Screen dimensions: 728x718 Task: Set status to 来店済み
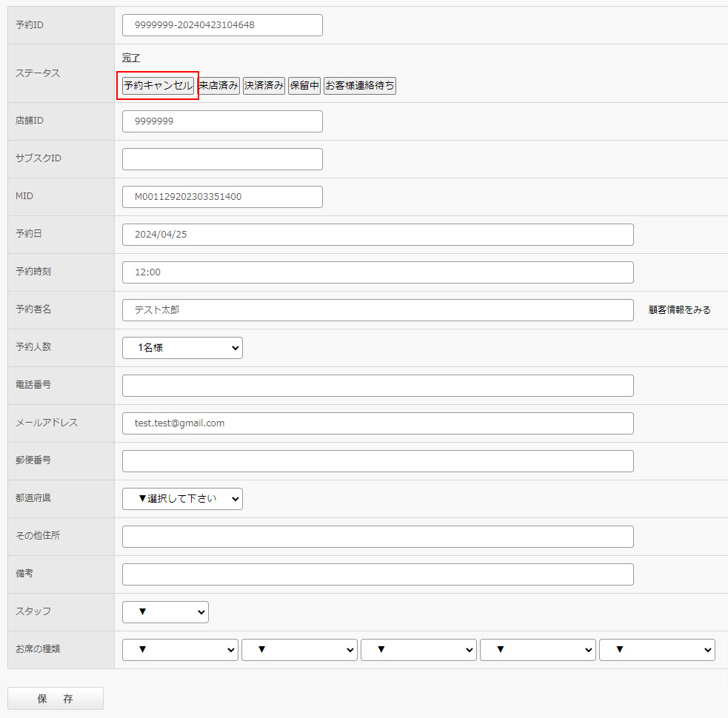tap(218, 86)
